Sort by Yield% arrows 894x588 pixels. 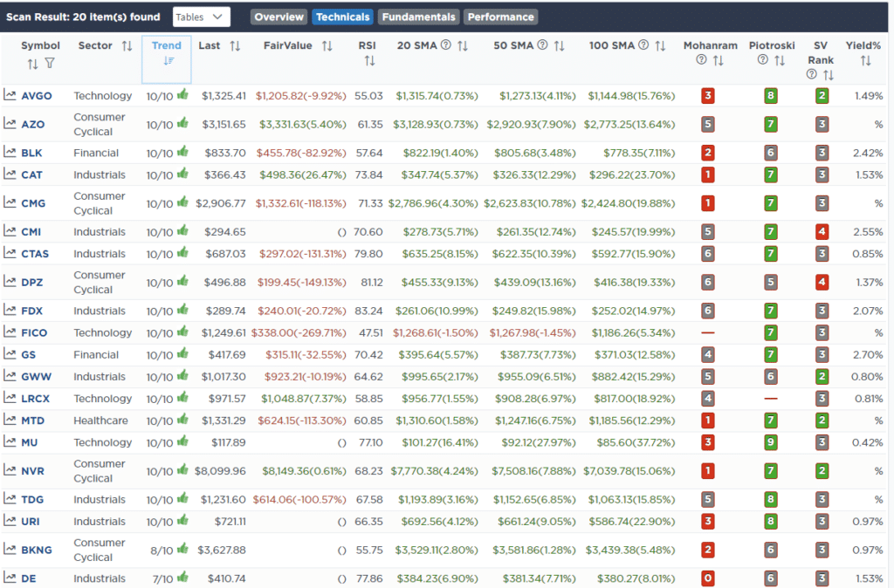[x=865, y=61]
